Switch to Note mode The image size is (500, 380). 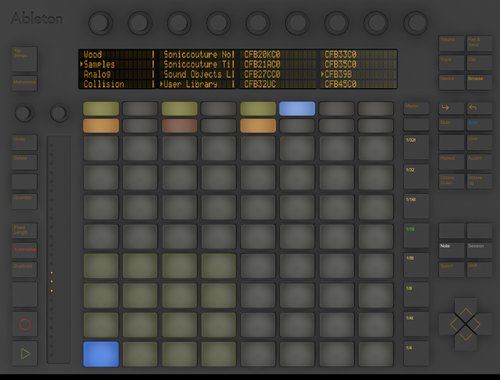451,250
